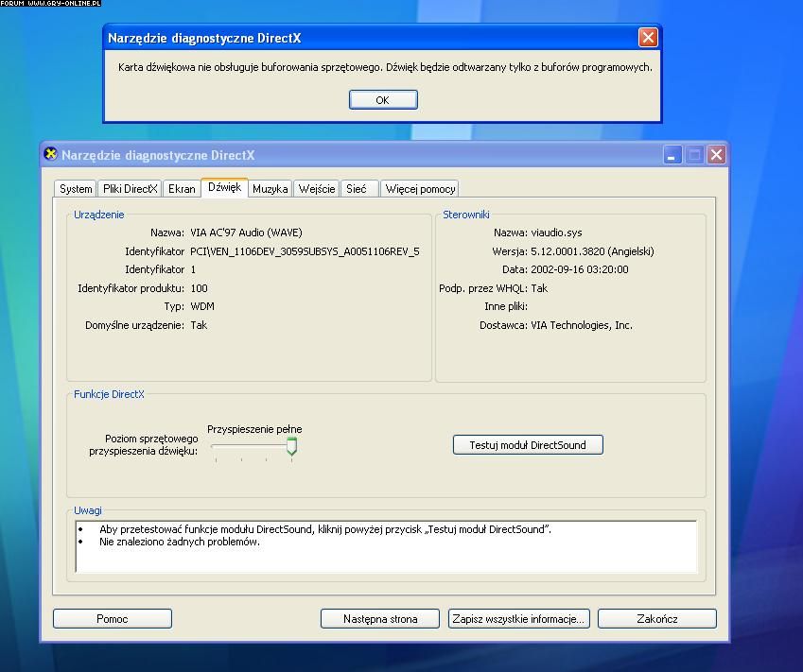
Task: Minimize the DirectX diagnostic tool window
Action: tap(672, 155)
